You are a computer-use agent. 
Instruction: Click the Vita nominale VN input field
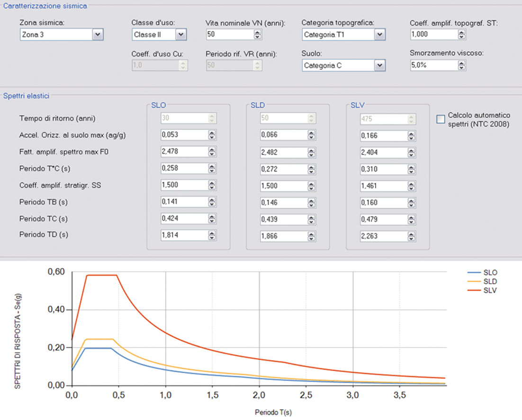click(x=230, y=34)
